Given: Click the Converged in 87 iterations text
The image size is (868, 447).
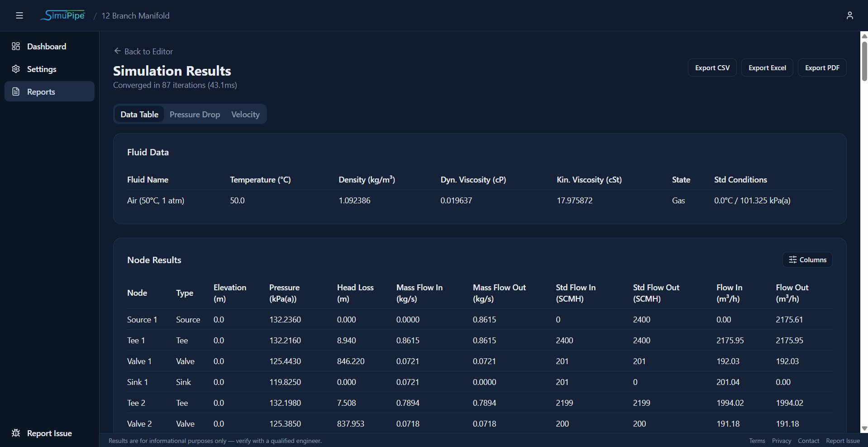Looking at the screenshot, I should tap(175, 85).
